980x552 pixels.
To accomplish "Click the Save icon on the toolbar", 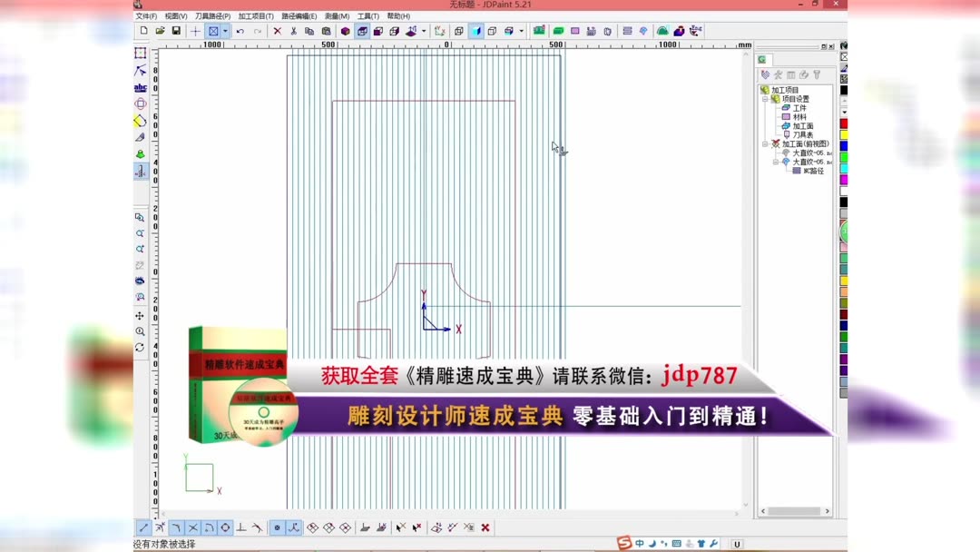I will [176, 30].
